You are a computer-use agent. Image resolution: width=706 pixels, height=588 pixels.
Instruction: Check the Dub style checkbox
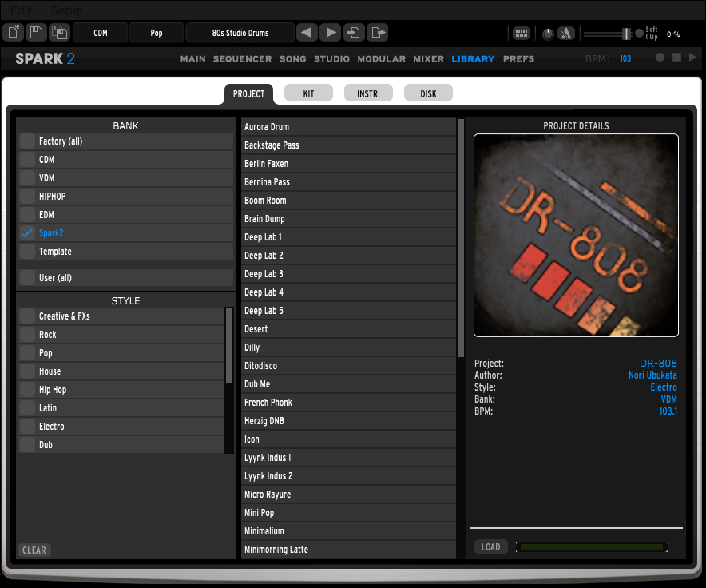[x=27, y=445]
